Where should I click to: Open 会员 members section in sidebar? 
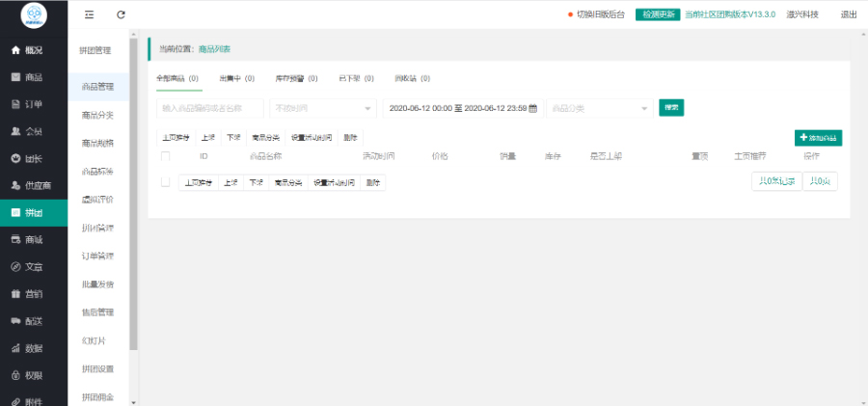[x=34, y=132]
